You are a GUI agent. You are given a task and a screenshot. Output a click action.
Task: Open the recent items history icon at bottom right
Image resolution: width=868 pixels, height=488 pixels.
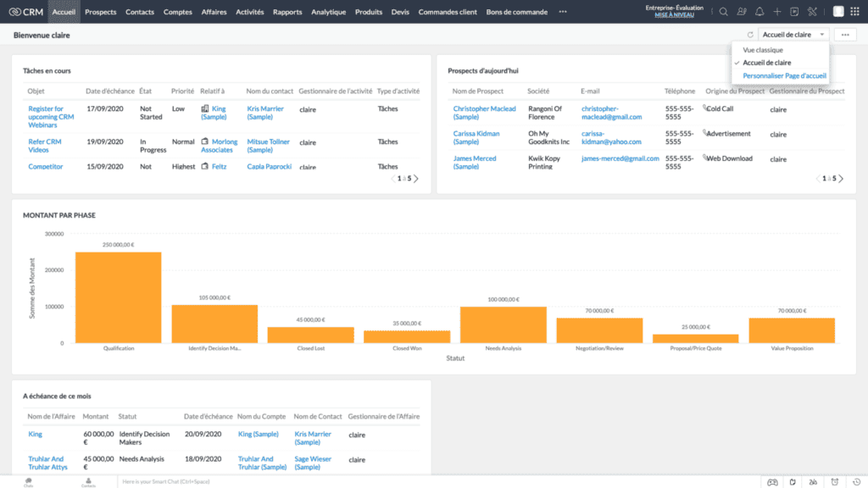856,480
